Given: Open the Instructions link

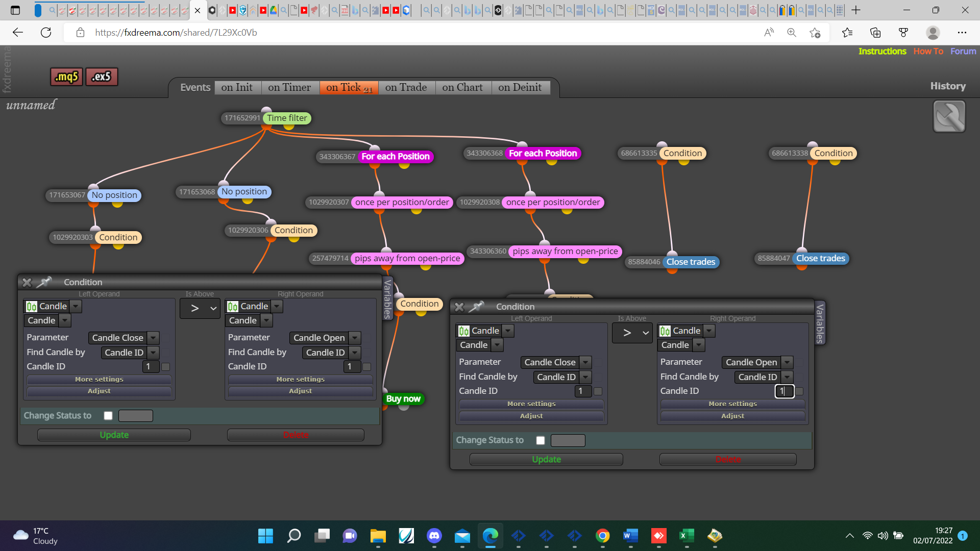Looking at the screenshot, I should [882, 51].
